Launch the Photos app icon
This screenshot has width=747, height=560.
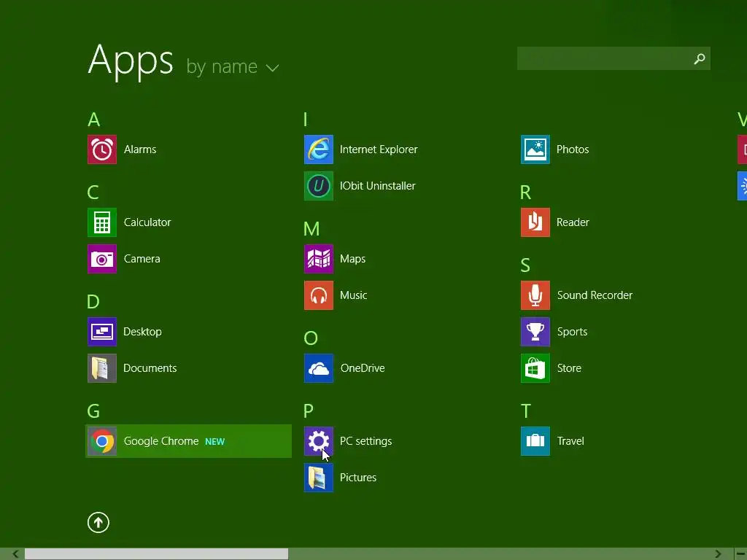click(x=535, y=149)
